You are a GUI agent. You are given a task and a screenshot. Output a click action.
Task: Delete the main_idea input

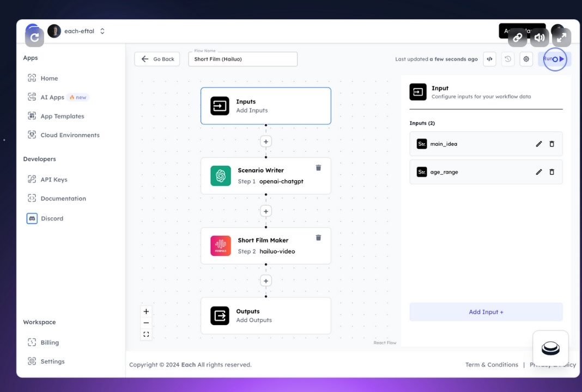point(552,144)
